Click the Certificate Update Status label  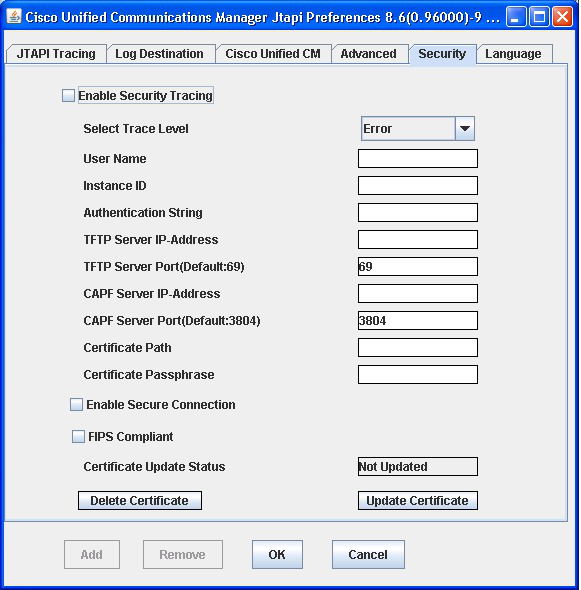click(x=154, y=467)
